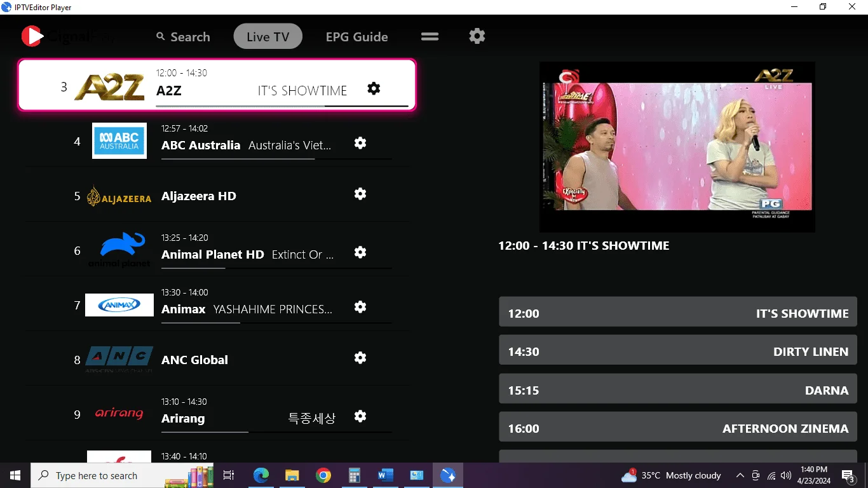
Task: Open settings gear for ANC Global
Action: tap(360, 358)
